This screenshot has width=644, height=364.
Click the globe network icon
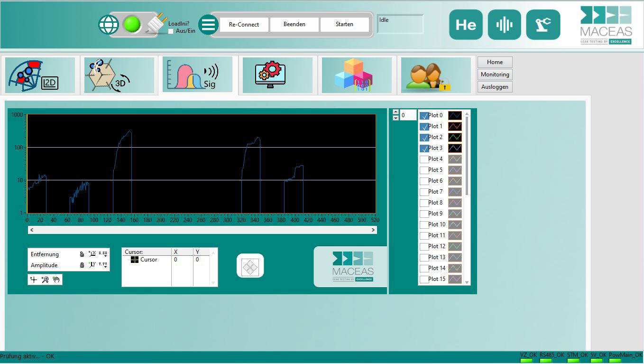pyautogui.click(x=109, y=25)
